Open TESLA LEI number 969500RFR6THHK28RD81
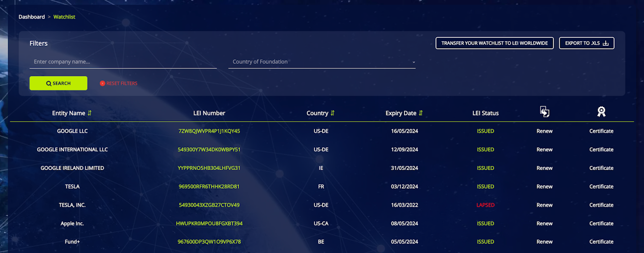Image resolution: width=644 pixels, height=253 pixels. [x=209, y=187]
